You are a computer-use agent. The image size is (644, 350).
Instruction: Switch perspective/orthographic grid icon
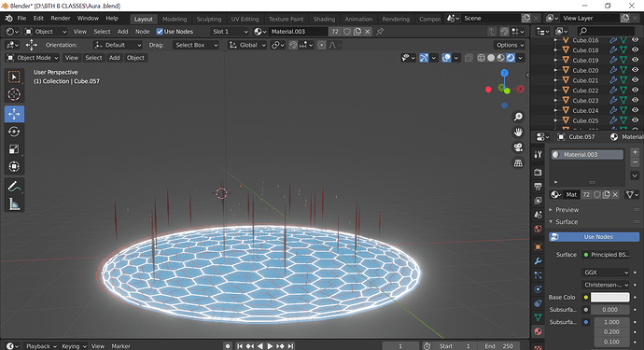point(518,163)
